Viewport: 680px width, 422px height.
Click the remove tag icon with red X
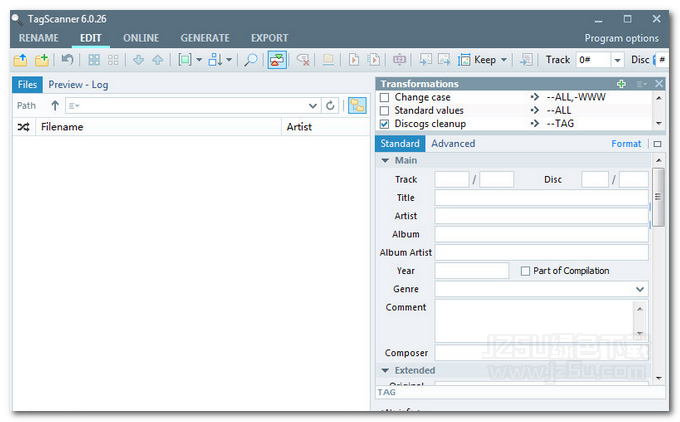tap(303, 60)
